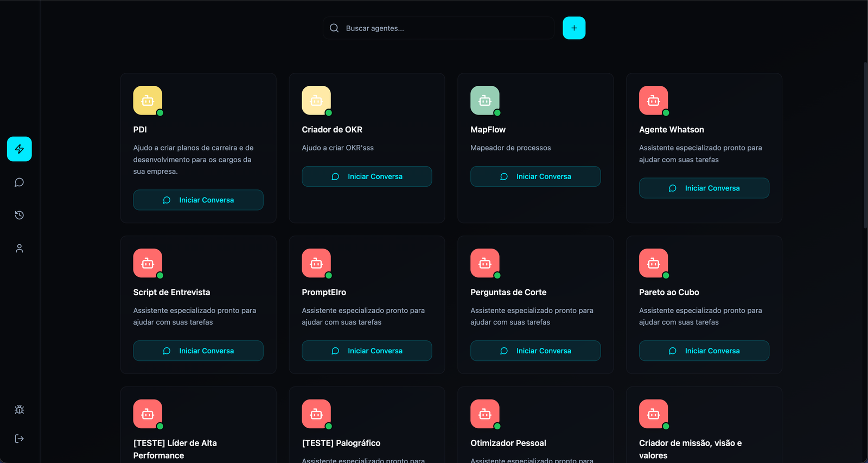Click the lightning bolt agents sidebar icon
The image size is (868, 463).
[20, 149]
